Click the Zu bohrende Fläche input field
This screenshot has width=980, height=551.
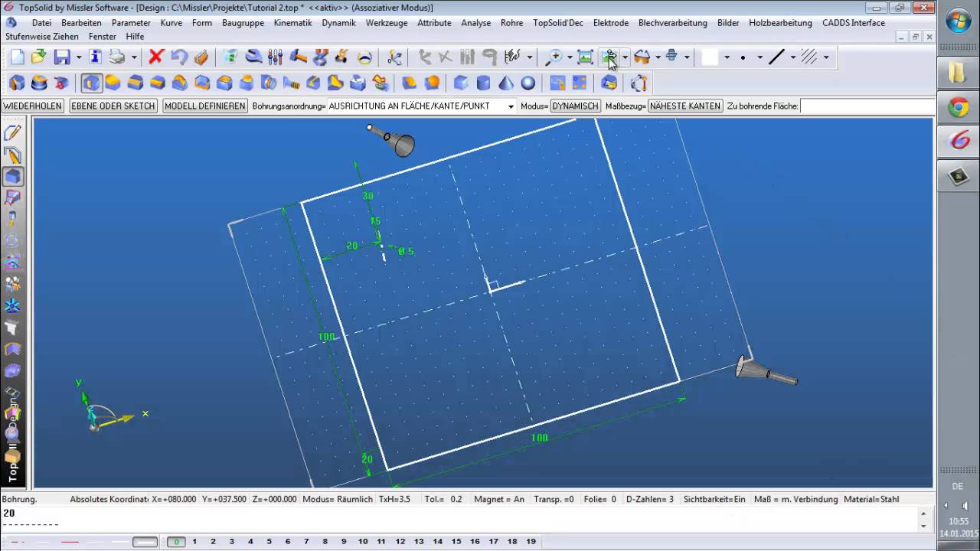[867, 106]
